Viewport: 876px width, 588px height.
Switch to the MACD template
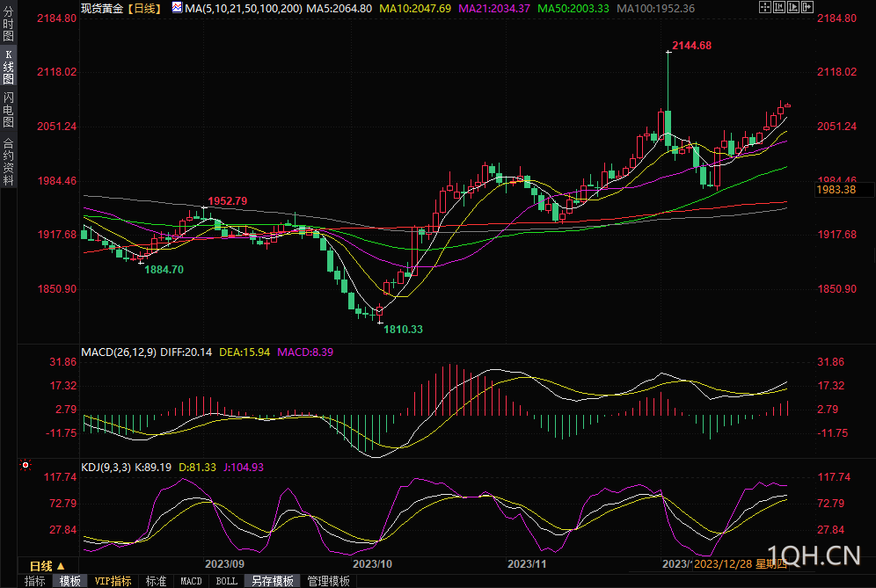[x=191, y=581]
